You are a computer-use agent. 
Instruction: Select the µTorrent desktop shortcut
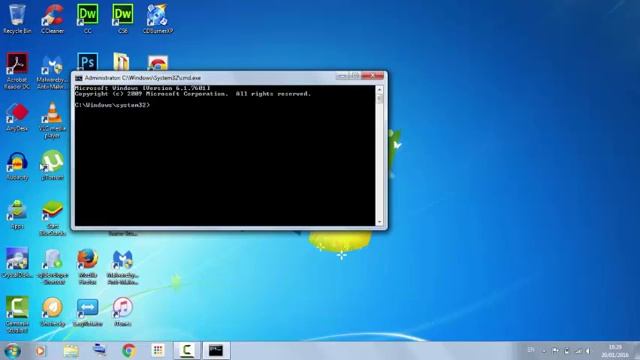[x=52, y=165]
